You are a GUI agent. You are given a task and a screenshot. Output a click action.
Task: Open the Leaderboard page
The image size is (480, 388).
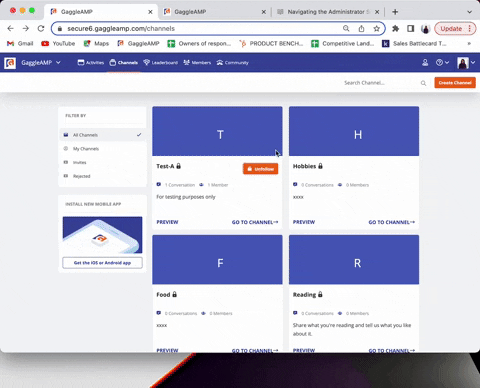tap(160, 63)
